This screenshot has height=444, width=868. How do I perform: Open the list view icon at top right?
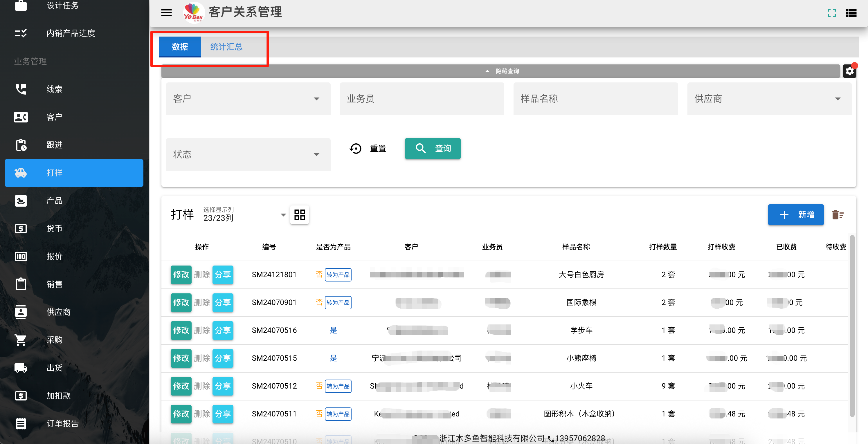tap(851, 13)
